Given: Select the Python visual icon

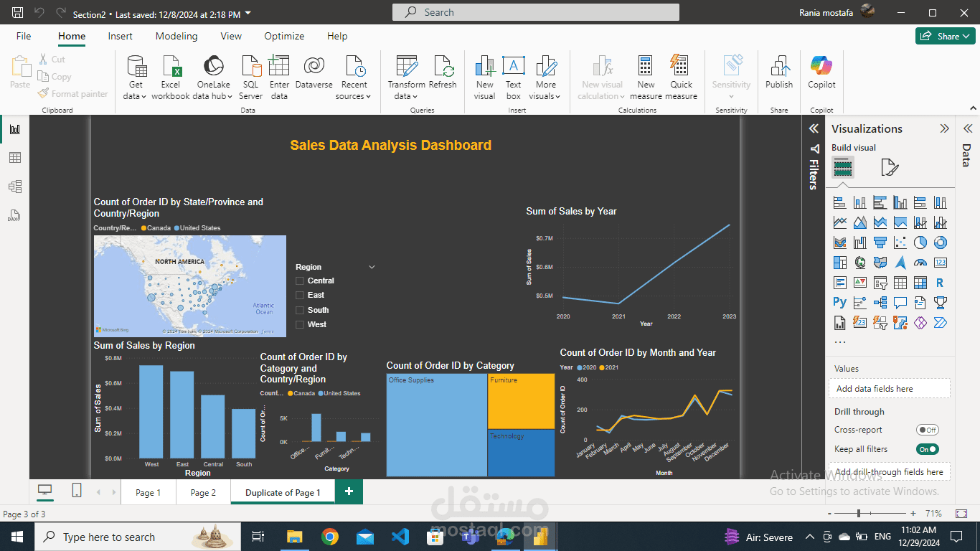Looking at the screenshot, I should pos(840,303).
